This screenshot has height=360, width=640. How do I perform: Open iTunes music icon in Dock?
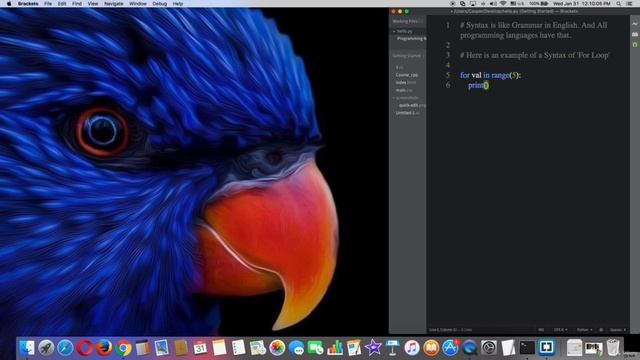pos(412,348)
